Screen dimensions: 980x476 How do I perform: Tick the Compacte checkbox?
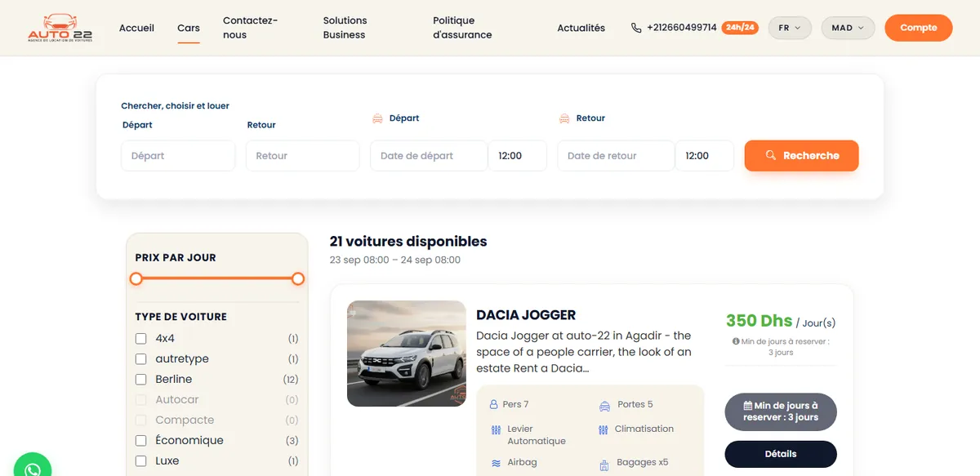140,420
